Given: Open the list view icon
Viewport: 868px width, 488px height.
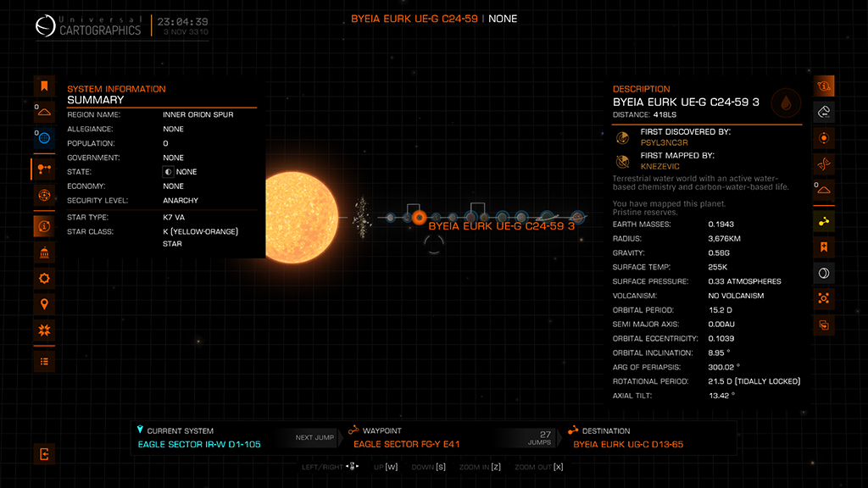Looking at the screenshot, I should pos(44,361).
